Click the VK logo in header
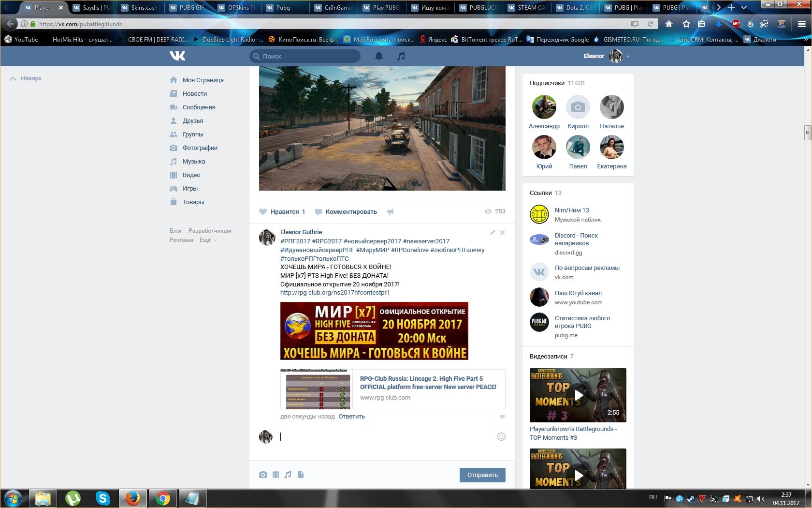Viewport: 812px width, 508px height. click(177, 56)
